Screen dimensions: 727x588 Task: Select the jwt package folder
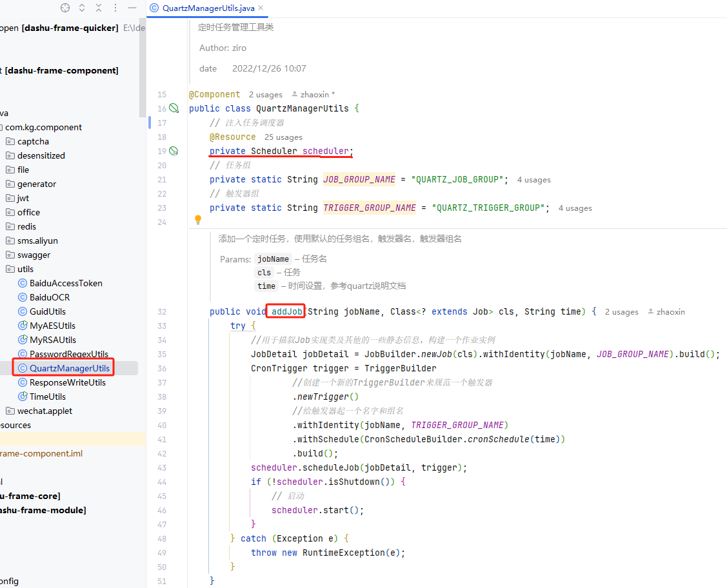tap(23, 199)
